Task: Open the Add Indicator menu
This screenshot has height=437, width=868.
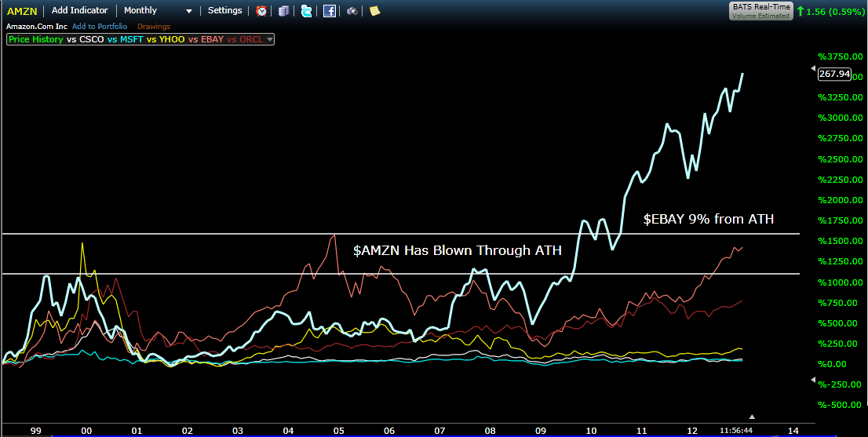Action: 80,10
